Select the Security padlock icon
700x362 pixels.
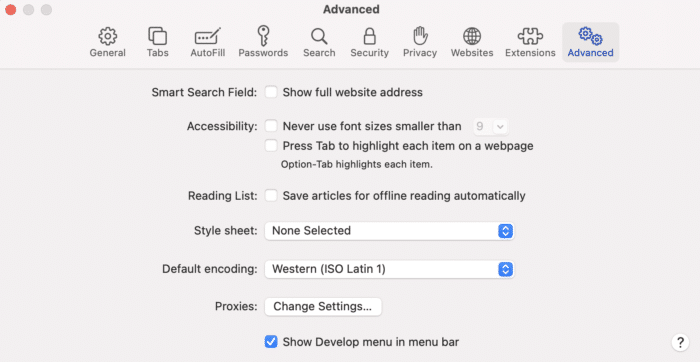(x=370, y=36)
